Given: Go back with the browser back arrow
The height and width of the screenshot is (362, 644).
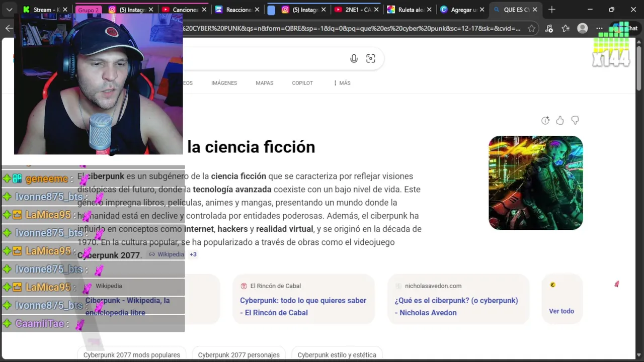Looking at the screenshot, I should click(9, 28).
